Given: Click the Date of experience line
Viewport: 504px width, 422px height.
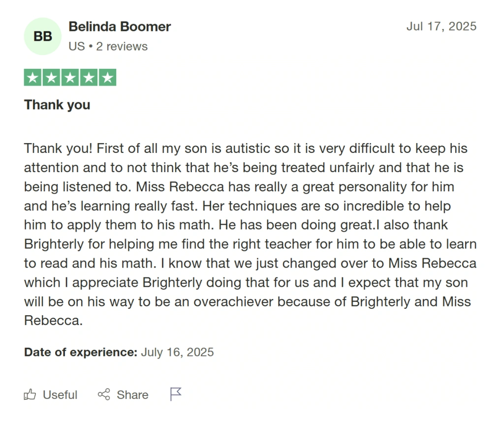Looking at the screenshot, I should (118, 352).
